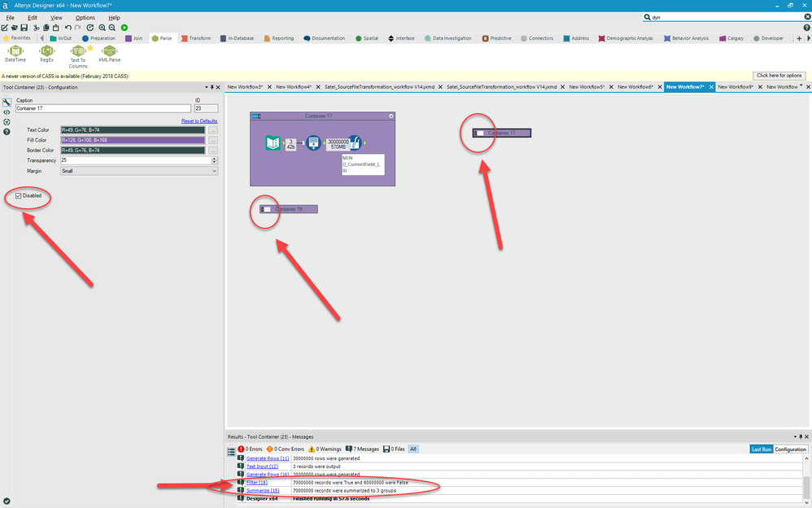812x508 pixels.
Task: Open the Options menu
Action: pyautogui.click(x=85, y=18)
